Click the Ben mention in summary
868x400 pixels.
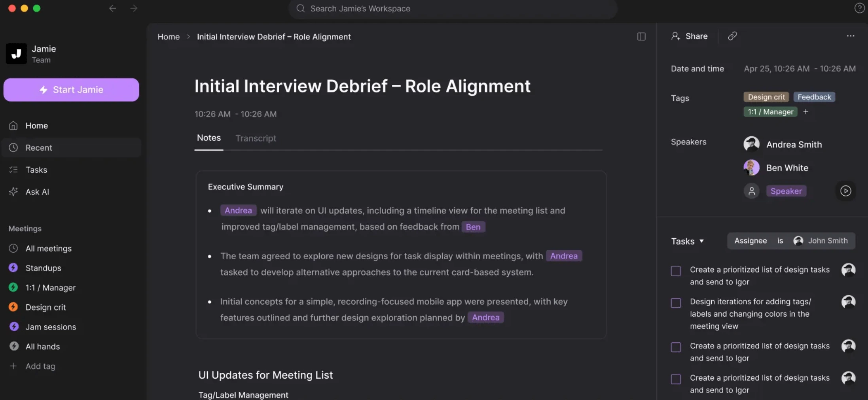point(473,227)
